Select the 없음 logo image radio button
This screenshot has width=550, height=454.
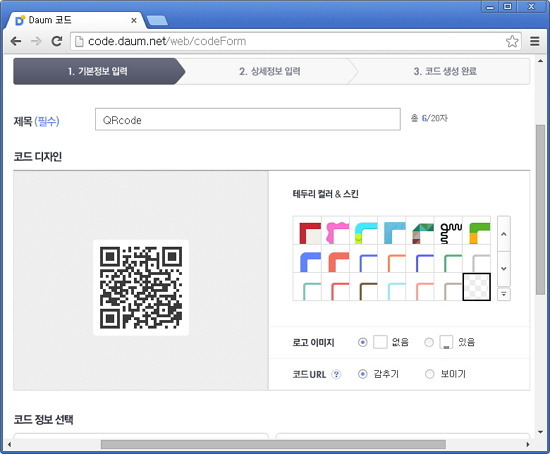[x=363, y=342]
